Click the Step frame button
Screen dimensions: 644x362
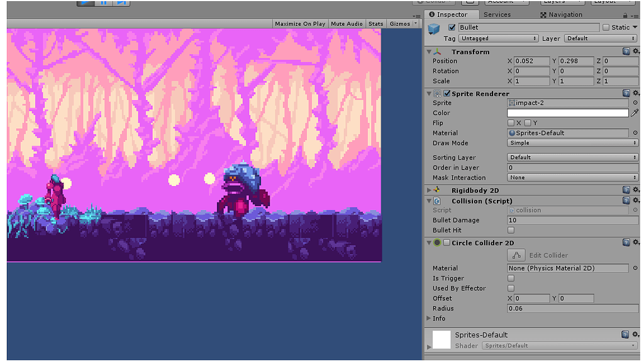click(x=120, y=3)
